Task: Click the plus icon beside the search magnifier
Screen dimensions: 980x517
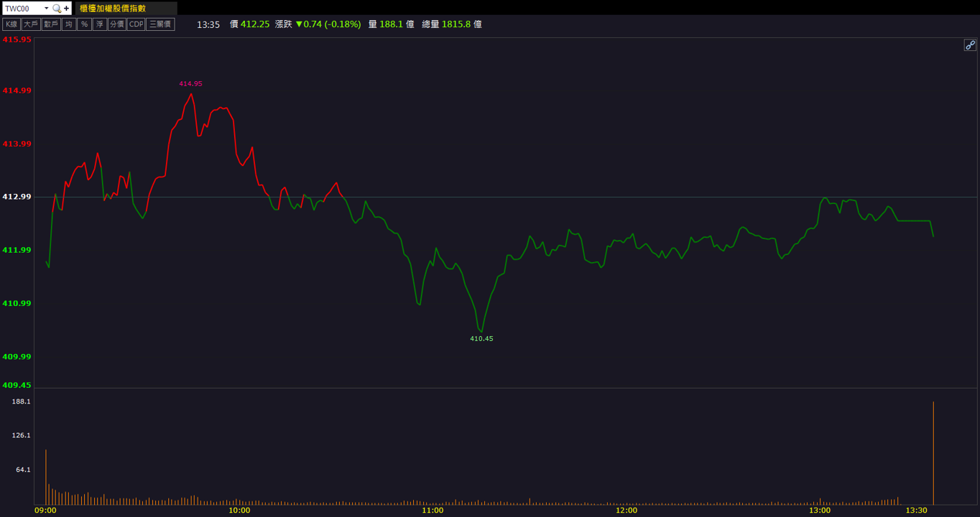Action: 67,9
